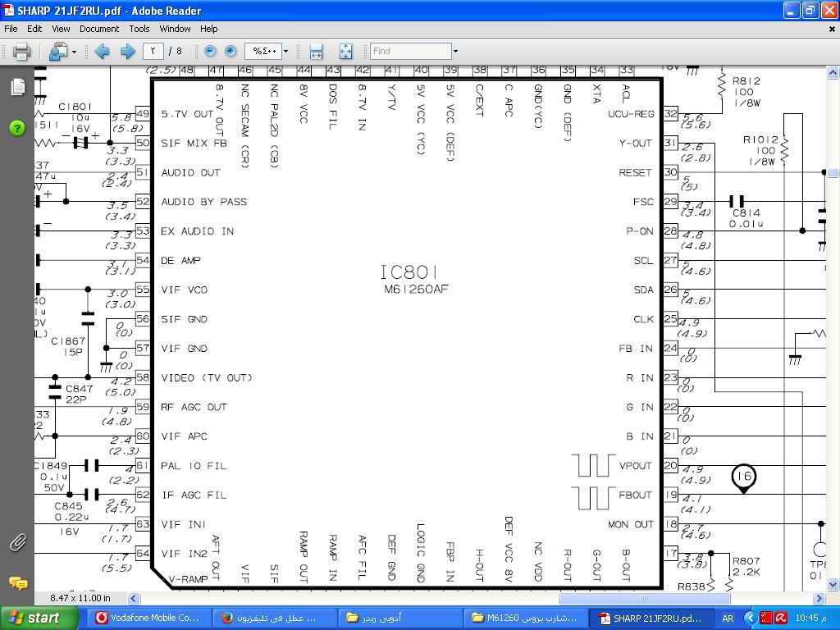This screenshot has height=630, width=840.
Task: Click the 'RF AGC OUT' pin label
Action: [x=194, y=407]
